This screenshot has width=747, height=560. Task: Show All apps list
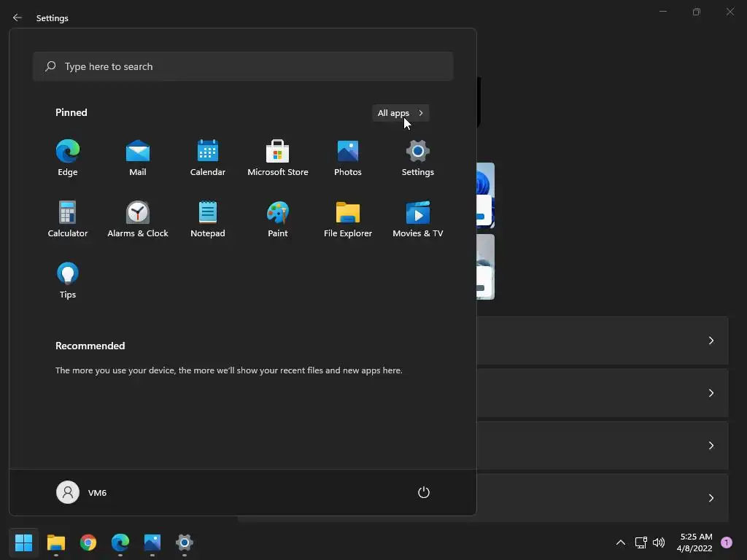400,113
